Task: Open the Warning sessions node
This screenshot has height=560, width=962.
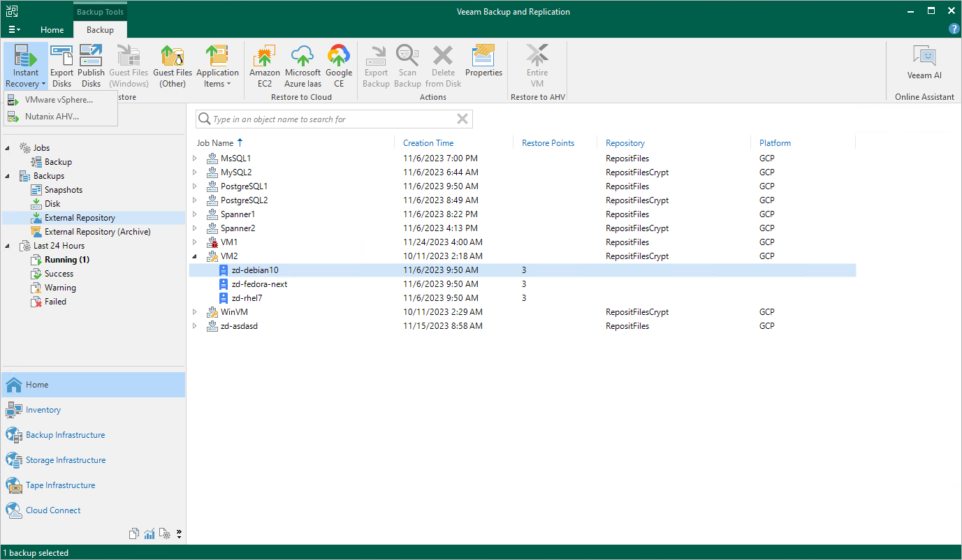Action: click(x=61, y=288)
